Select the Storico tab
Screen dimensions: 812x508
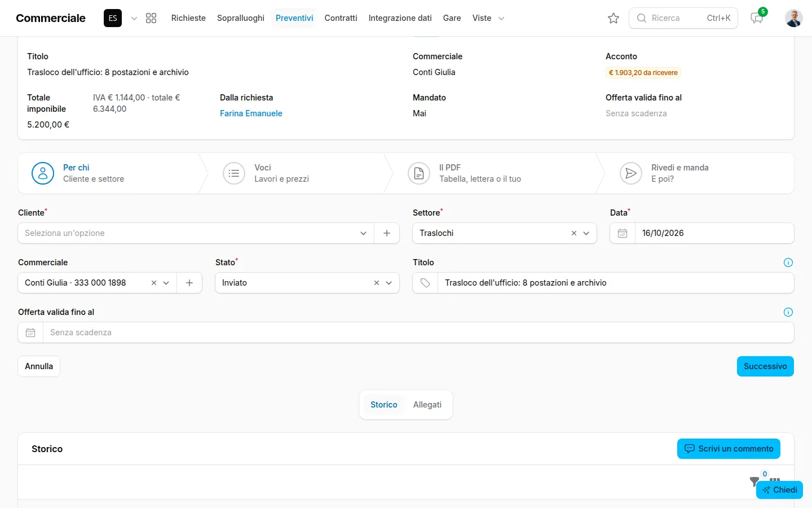click(x=384, y=405)
